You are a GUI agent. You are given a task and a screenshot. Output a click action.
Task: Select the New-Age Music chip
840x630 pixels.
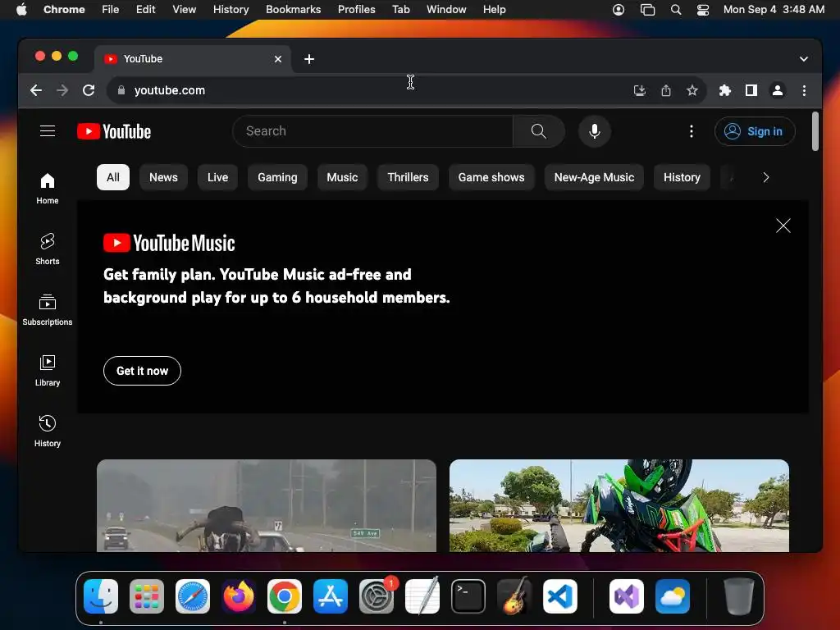tap(594, 177)
